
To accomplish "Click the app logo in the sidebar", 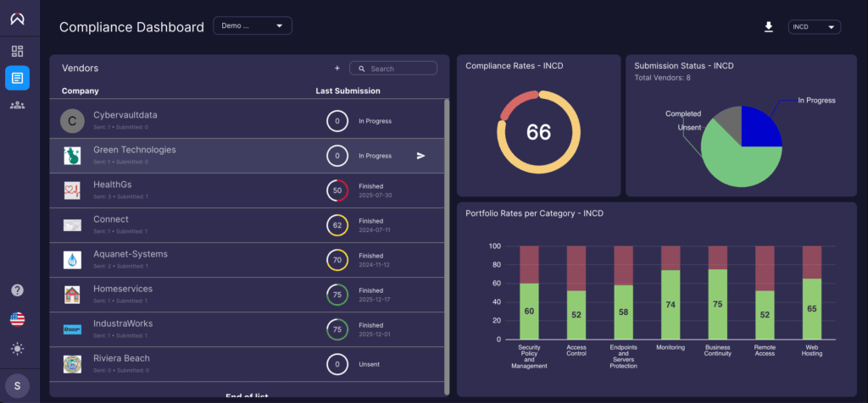I will 17,18.
